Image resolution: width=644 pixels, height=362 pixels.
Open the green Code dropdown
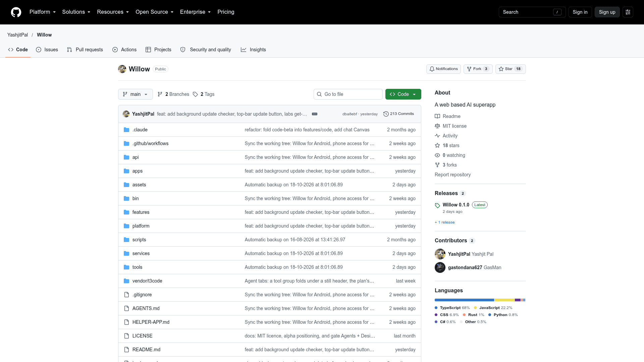coord(403,94)
